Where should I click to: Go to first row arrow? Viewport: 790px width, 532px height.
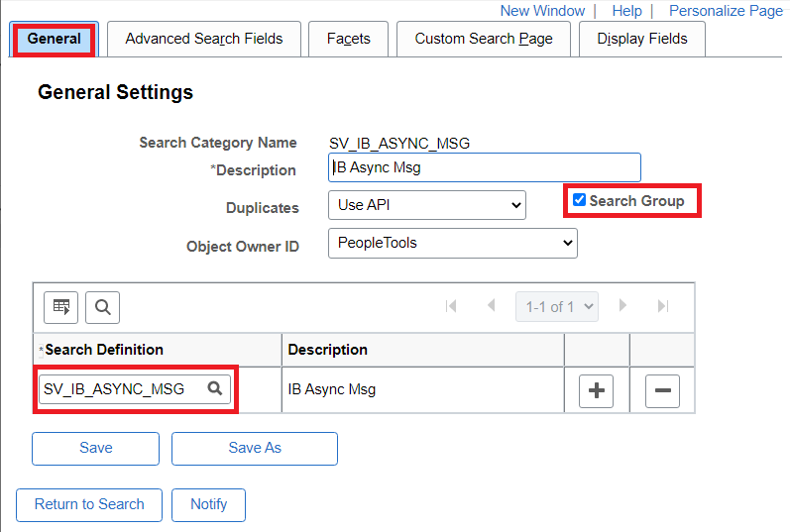[452, 306]
